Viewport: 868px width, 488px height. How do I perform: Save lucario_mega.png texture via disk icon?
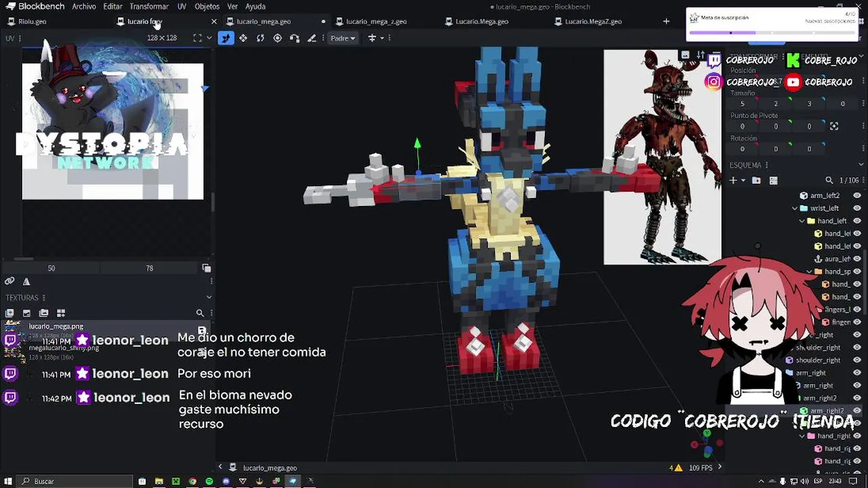tap(202, 331)
